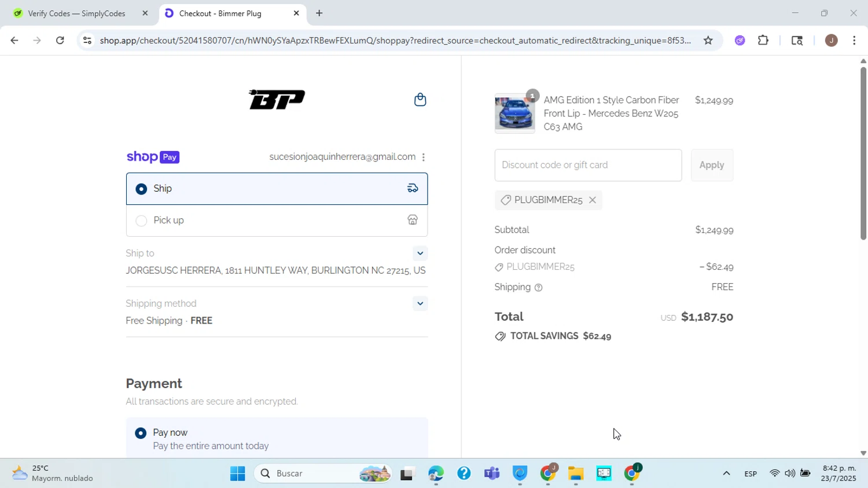Open the Chrome profile avatar
This screenshot has width=868, height=488.
pos(832,41)
